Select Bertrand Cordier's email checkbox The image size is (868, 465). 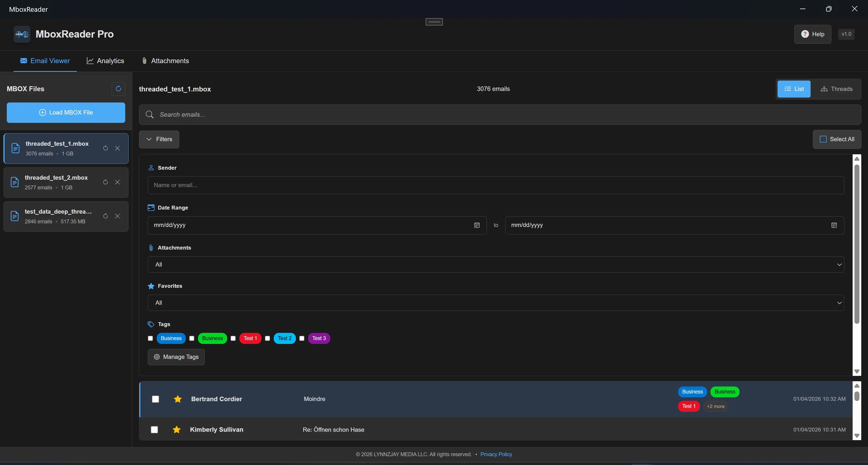pyautogui.click(x=155, y=399)
